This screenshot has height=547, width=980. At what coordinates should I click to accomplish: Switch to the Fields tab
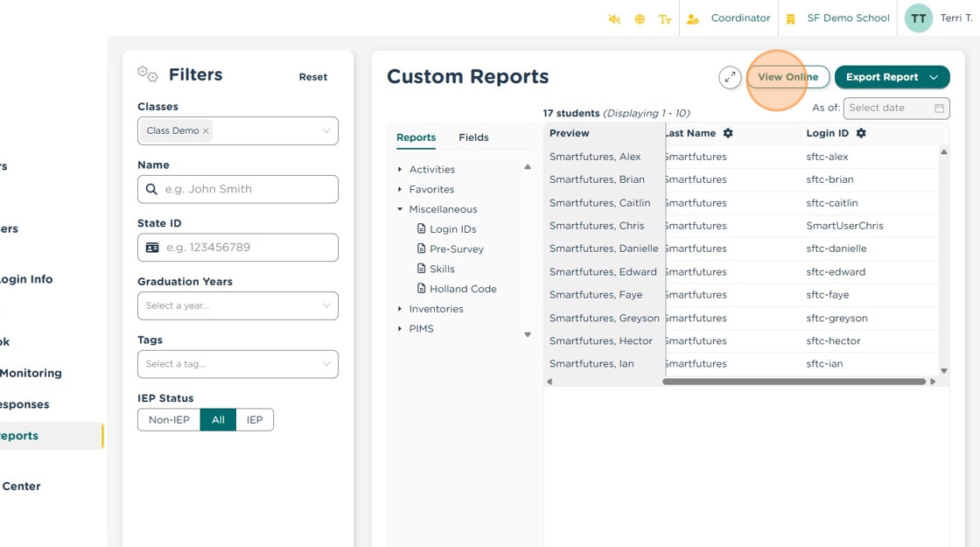point(473,137)
